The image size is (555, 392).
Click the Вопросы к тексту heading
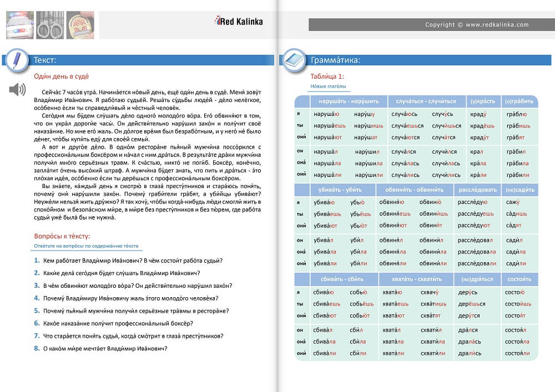pos(62,236)
